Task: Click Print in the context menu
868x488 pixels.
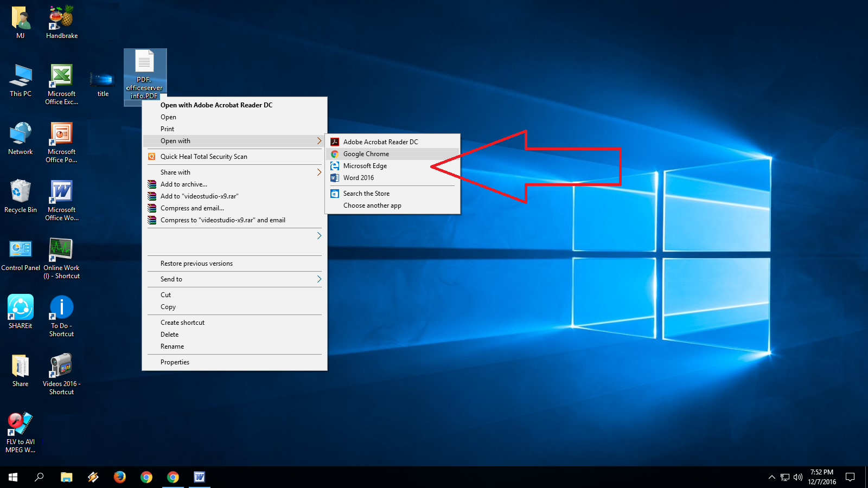Action: pyautogui.click(x=167, y=129)
